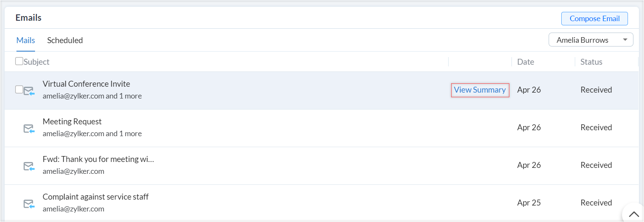Select the Mails tab
The image size is (644, 222).
(26, 41)
